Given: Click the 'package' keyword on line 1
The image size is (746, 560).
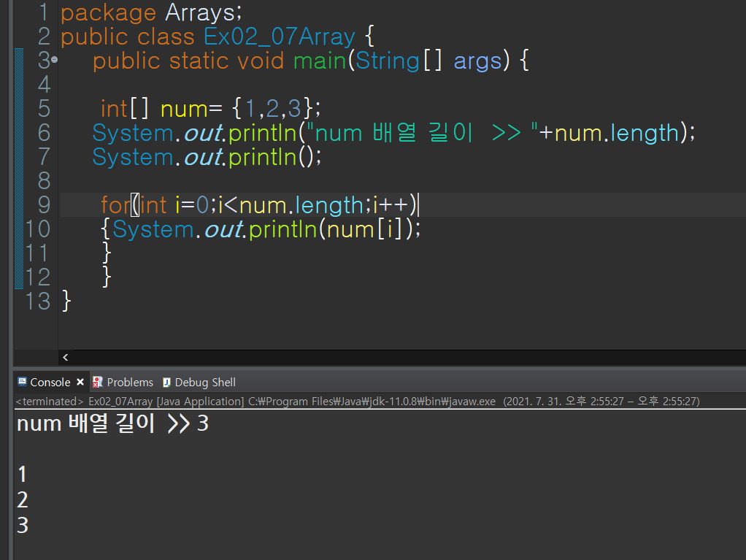Looking at the screenshot, I should pos(109,13).
